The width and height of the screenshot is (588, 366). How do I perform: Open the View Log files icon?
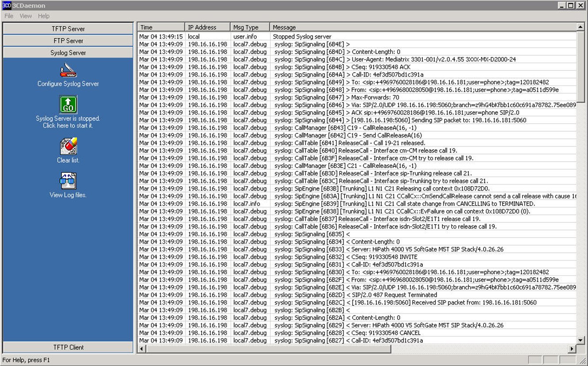pyautogui.click(x=68, y=181)
